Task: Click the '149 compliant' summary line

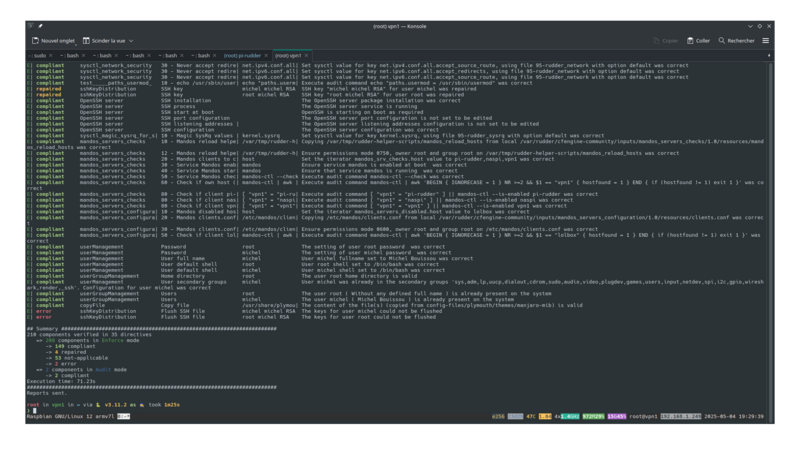Action: [70, 346]
